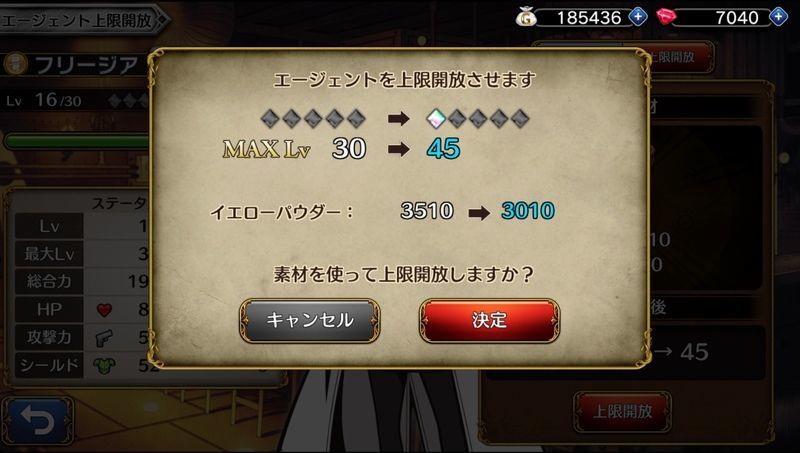Image resolution: width=800 pixels, height=453 pixels.
Task: Tap the red heart HP icon
Action: 104,310
